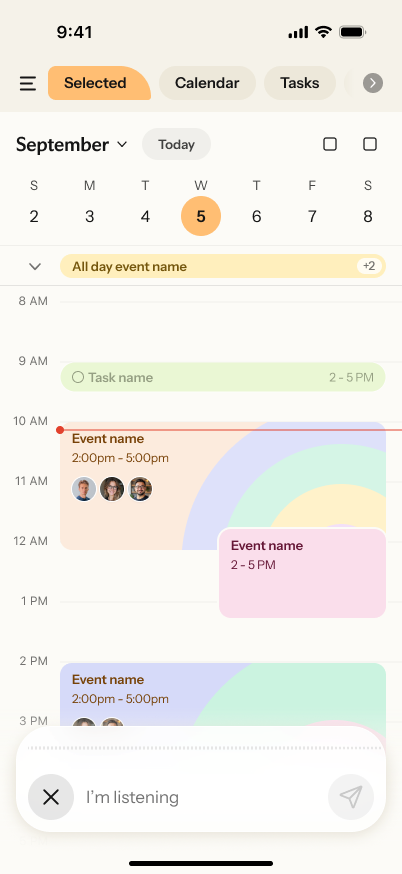The height and width of the screenshot is (874, 402).
Task: Show more tabs with right arrow
Action: click(373, 84)
